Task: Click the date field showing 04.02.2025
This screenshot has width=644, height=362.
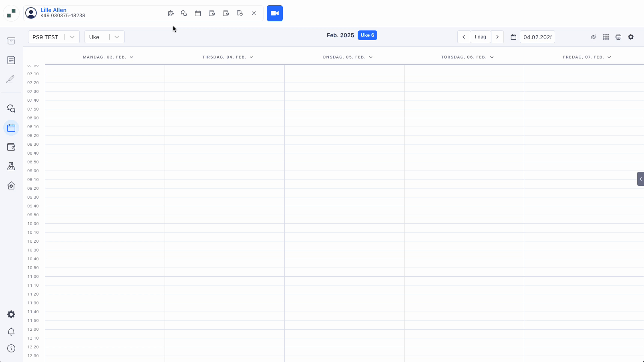Action: tap(537, 37)
